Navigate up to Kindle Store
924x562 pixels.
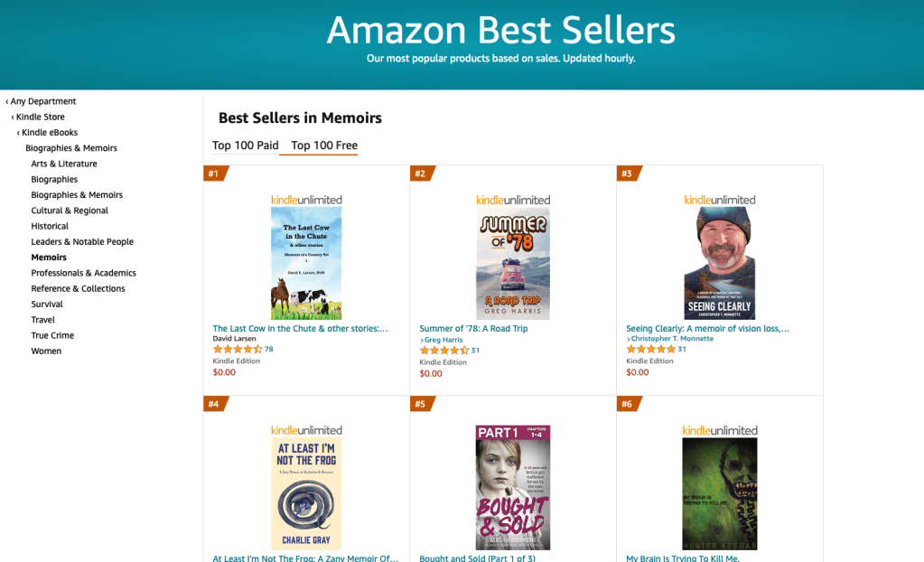(x=40, y=117)
